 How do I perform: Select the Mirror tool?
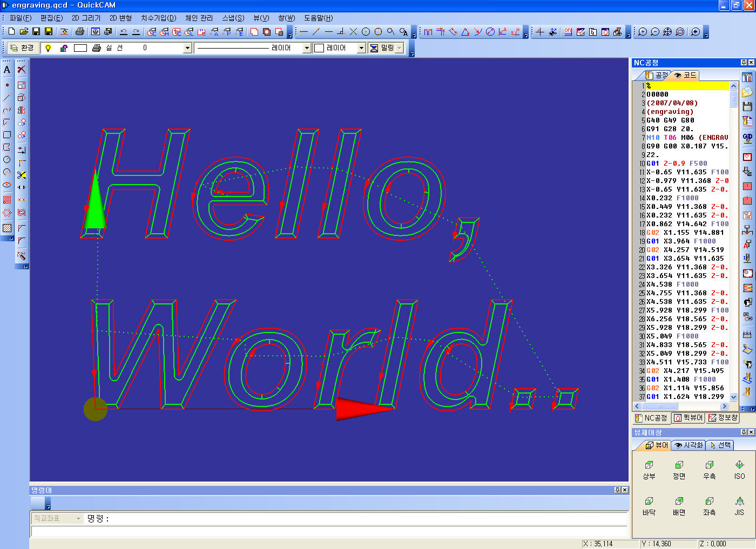point(22,110)
